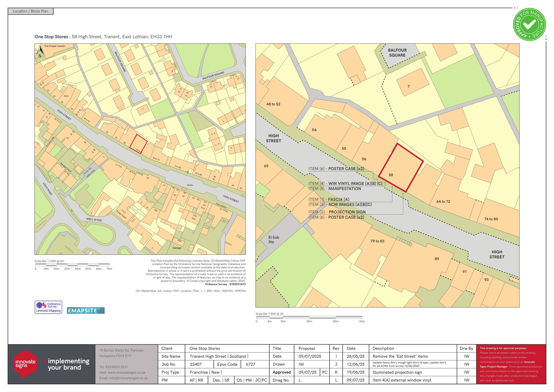The height and width of the screenshot is (392, 554).
Task: Click the "Des. | SR" cell
Action: (221, 380)
